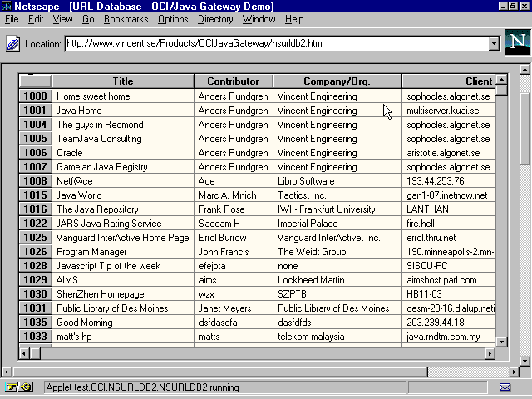This screenshot has height=399, width=532.
Task: Open the Directory menu
Action: click(215, 19)
